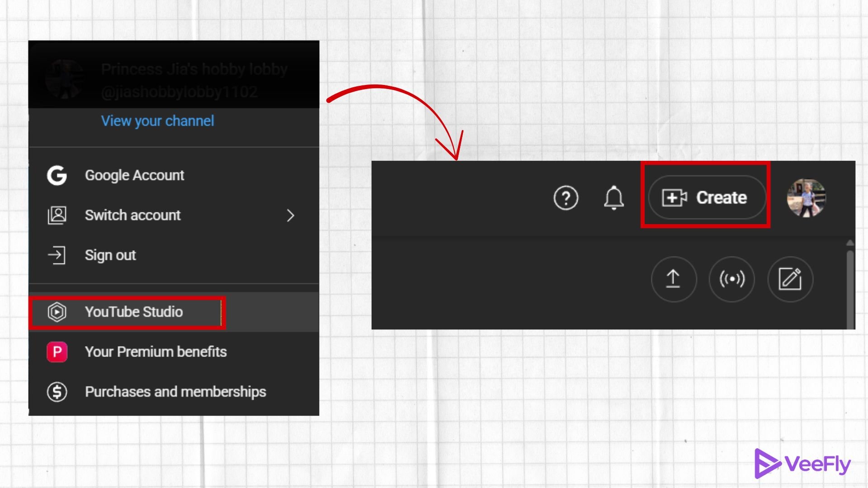Image resolution: width=868 pixels, height=488 pixels.
Task: Open the profile avatar picture
Action: 806,198
